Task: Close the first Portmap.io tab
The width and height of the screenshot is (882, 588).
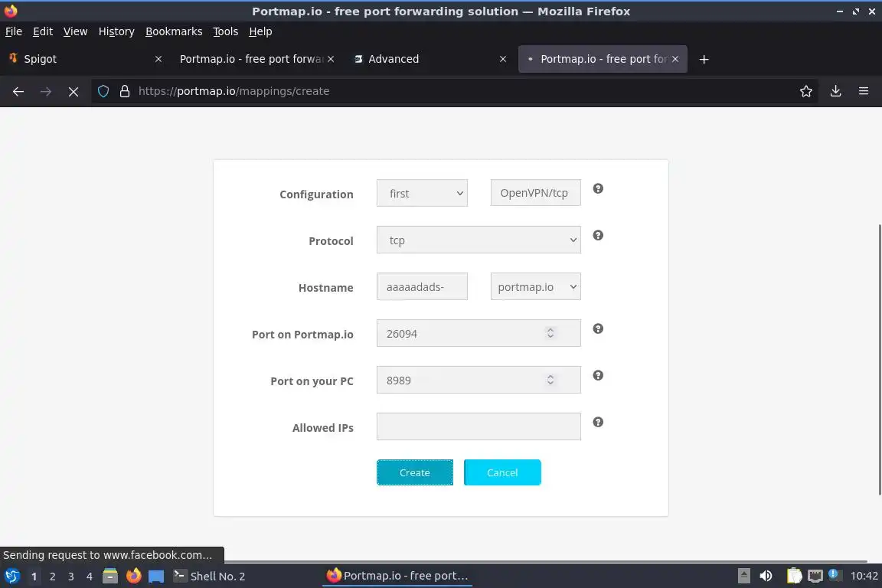Action: (x=331, y=59)
